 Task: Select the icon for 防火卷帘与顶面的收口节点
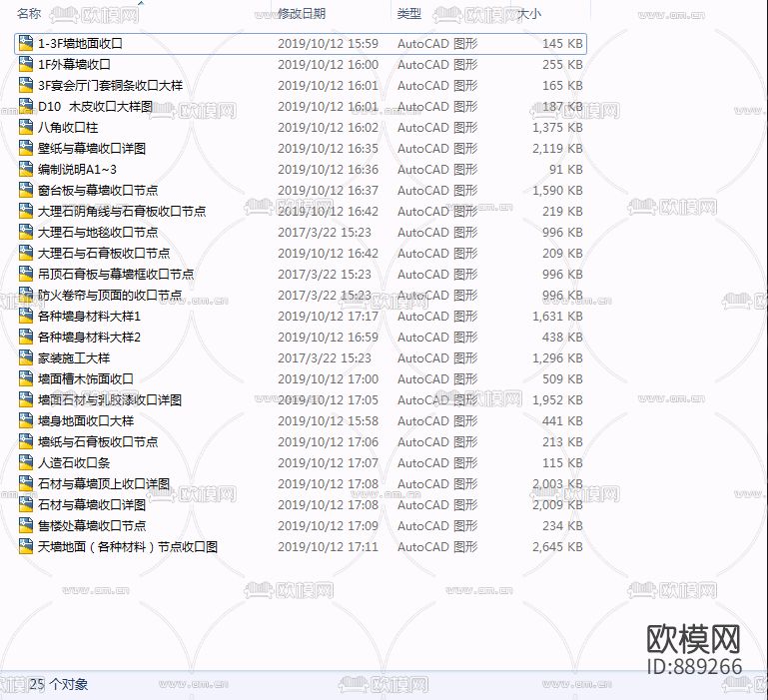click(x=26, y=296)
